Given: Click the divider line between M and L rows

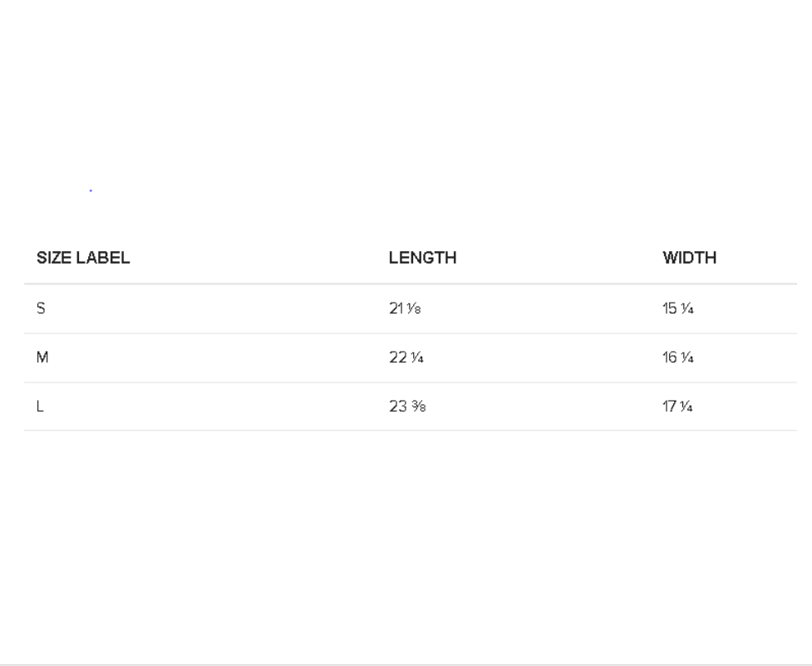Looking at the screenshot, I should coord(410,382).
